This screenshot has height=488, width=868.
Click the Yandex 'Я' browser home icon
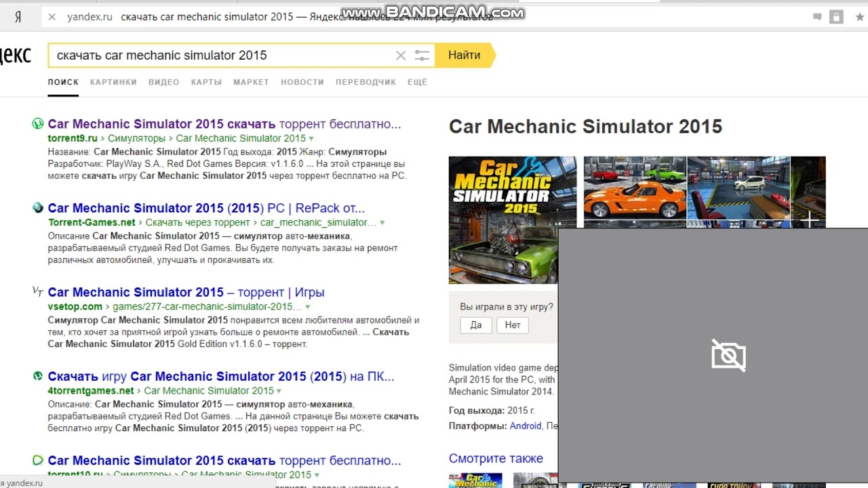18,18
